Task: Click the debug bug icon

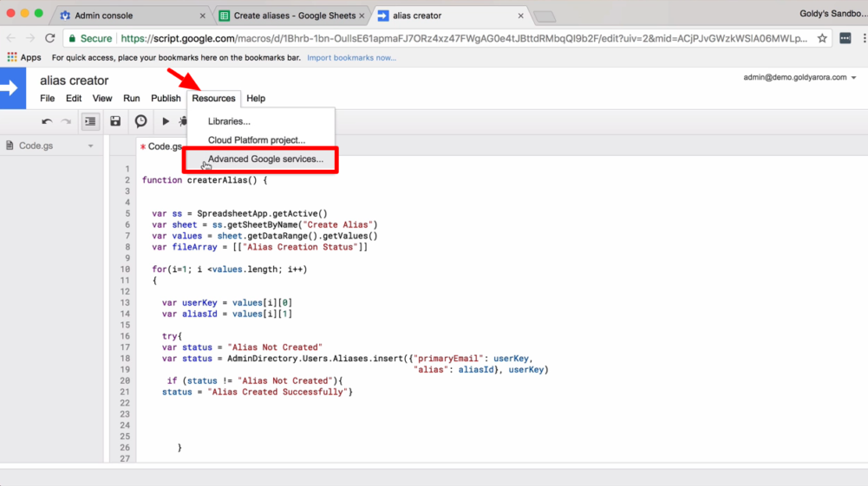Action: click(183, 121)
